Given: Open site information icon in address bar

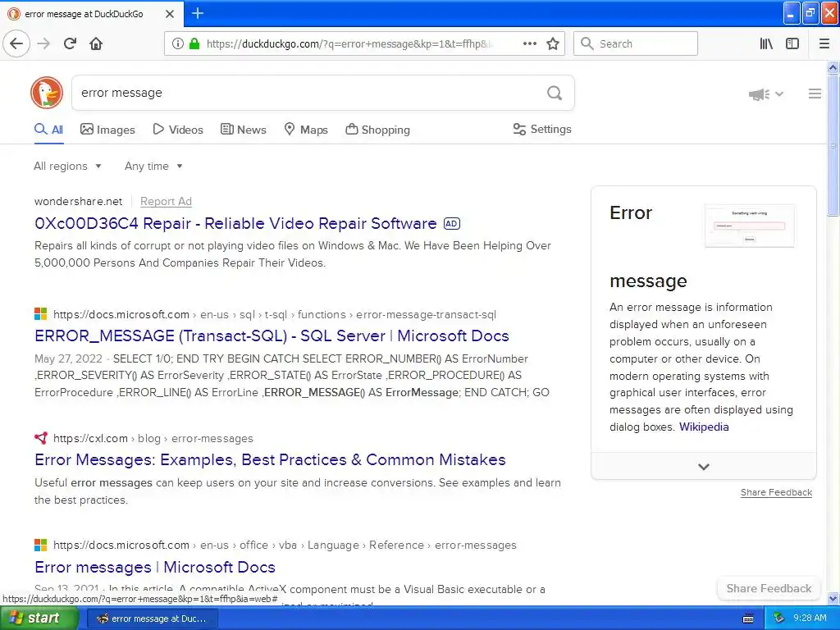Looking at the screenshot, I should [x=177, y=43].
